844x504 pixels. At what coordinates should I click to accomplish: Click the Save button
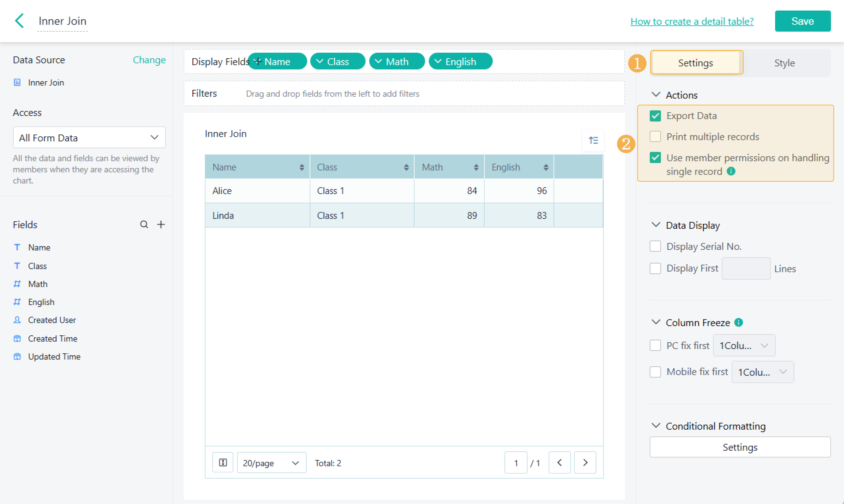tap(802, 21)
